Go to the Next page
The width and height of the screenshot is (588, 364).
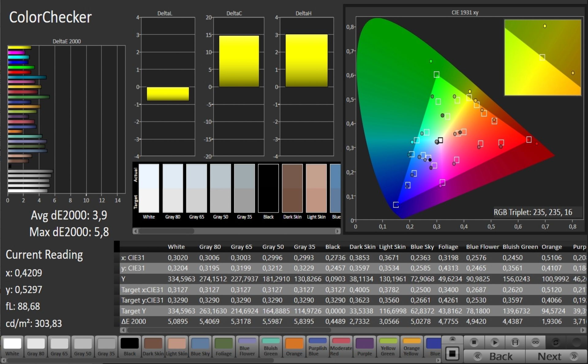556,356
